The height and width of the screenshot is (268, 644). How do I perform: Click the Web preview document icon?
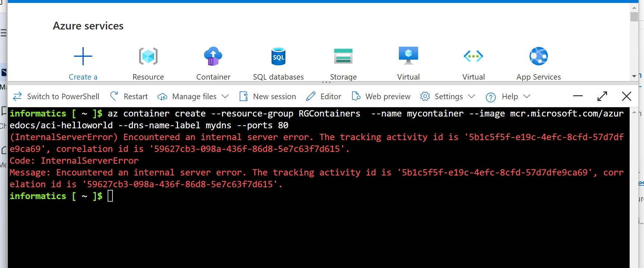[x=356, y=96]
